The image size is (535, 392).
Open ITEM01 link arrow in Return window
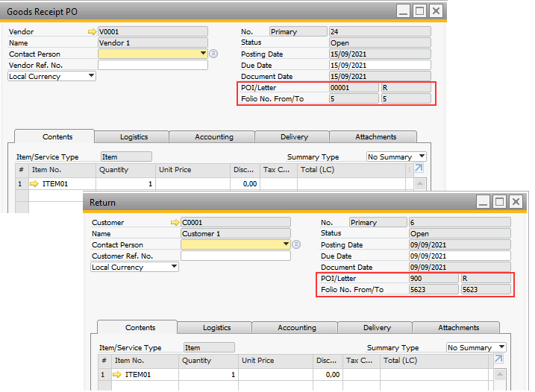(116, 374)
